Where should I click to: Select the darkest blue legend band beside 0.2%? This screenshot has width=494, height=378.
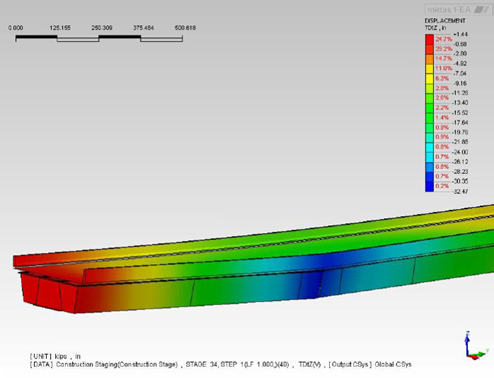click(x=429, y=186)
